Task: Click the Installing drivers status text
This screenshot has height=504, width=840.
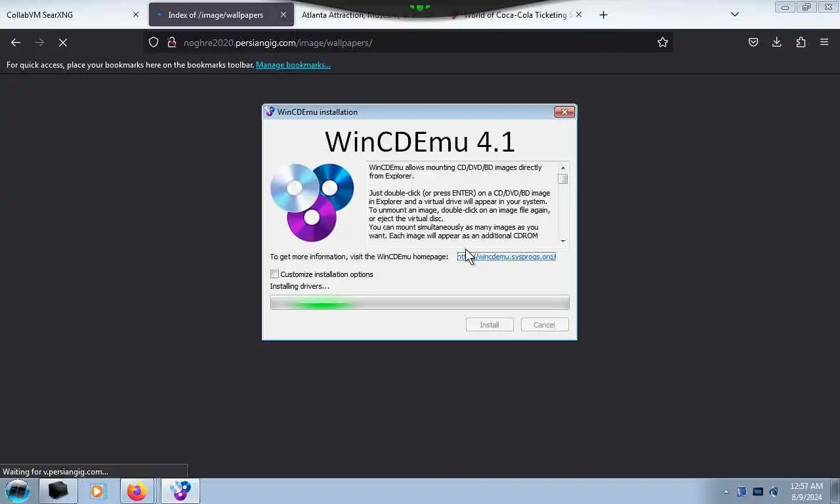Action: tap(300, 286)
